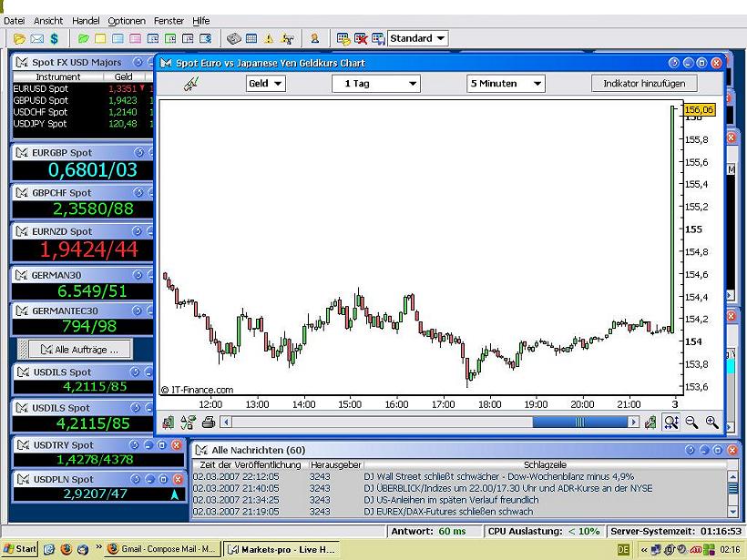Click the GERMAN30 price 6.549/51
This screenshot has width=747, height=560.
92,291
